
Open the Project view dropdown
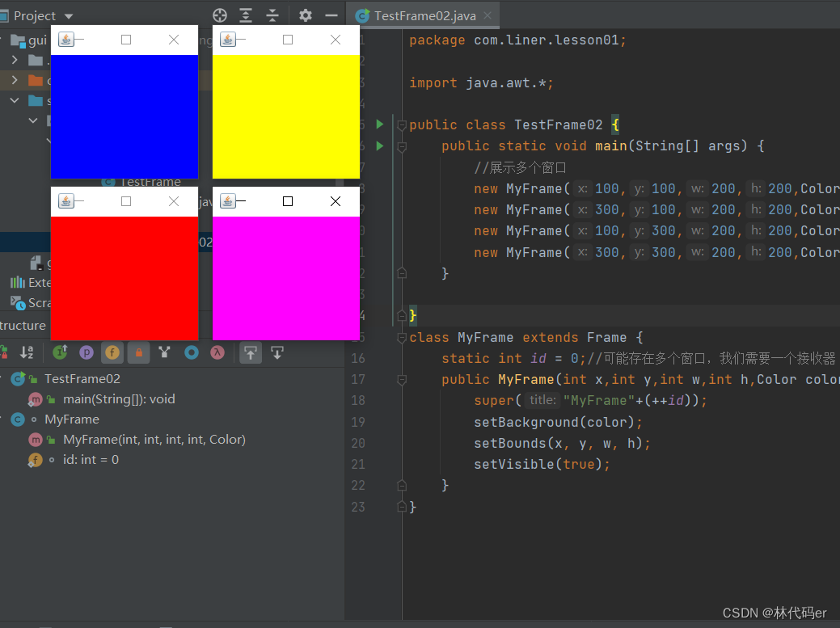[x=69, y=17]
